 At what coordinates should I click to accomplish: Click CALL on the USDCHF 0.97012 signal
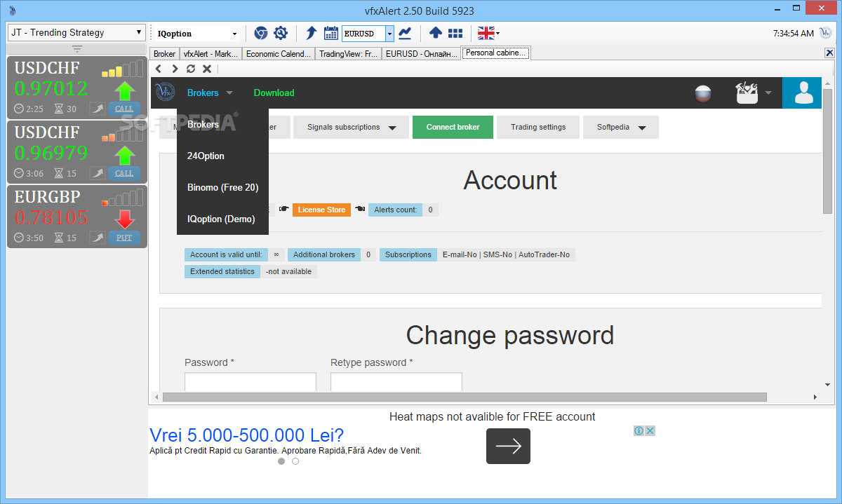click(124, 109)
